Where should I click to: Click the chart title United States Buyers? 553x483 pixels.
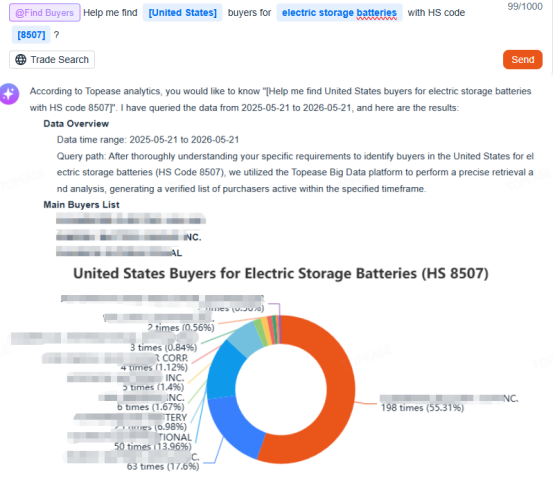[x=281, y=274]
